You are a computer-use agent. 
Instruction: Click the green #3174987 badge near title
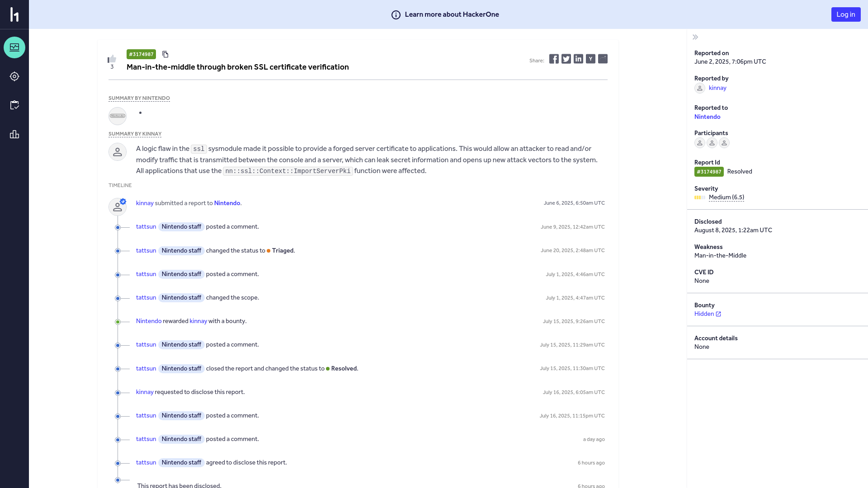[x=141, y=54]
